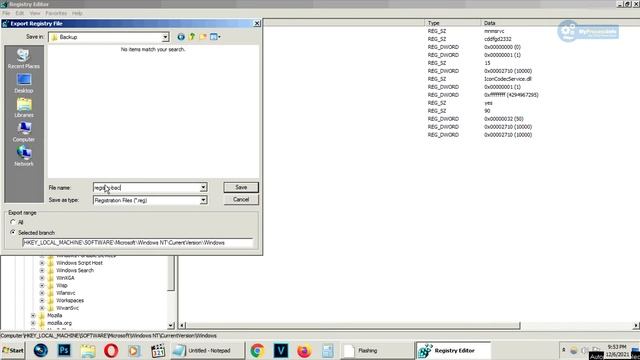The height and width of the screenshot is (360, 640).
Task: Open the clapperboard video app on taskbar
Action: 158,351
